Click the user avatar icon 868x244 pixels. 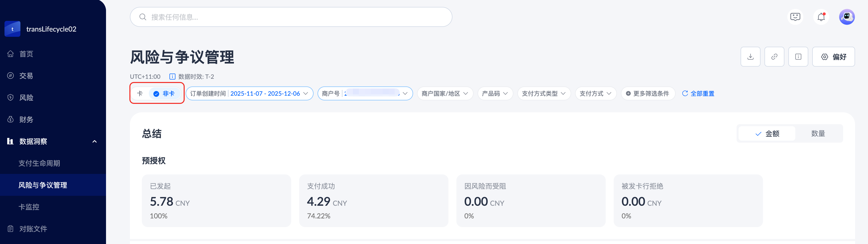(846, 17)
